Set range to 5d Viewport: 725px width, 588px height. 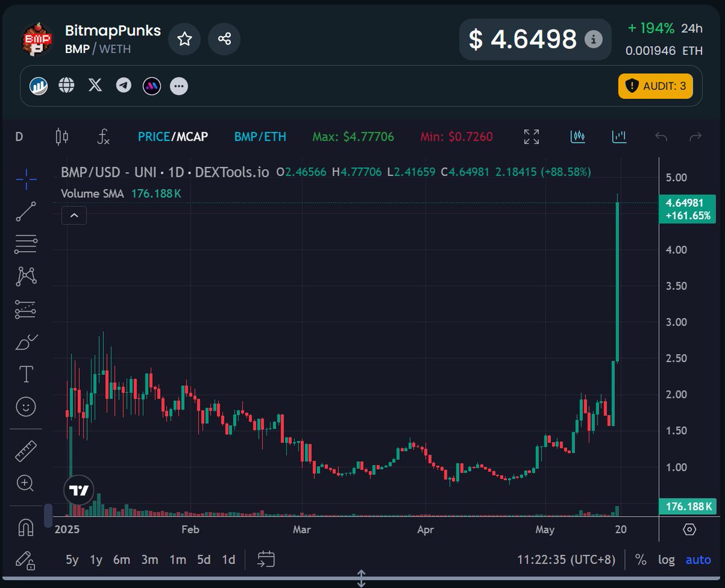coord(204,560)
